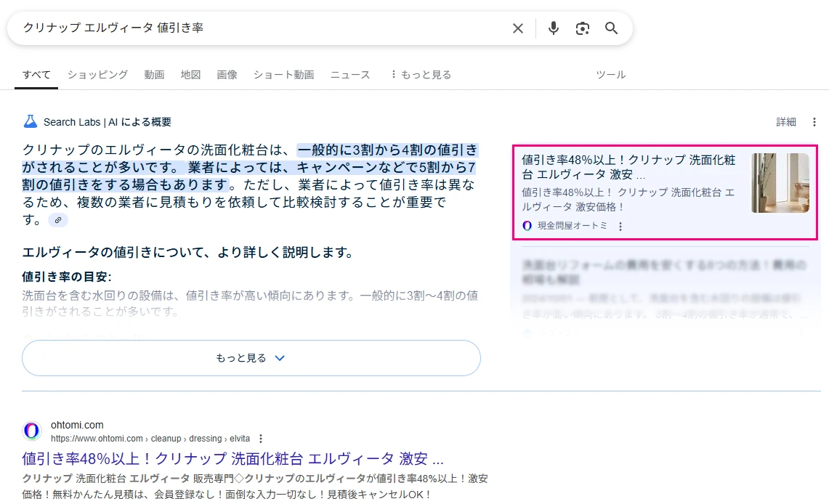Open the 画像 tab
Image resolution: width=829 pixels, height=504 pixels.
227,75
